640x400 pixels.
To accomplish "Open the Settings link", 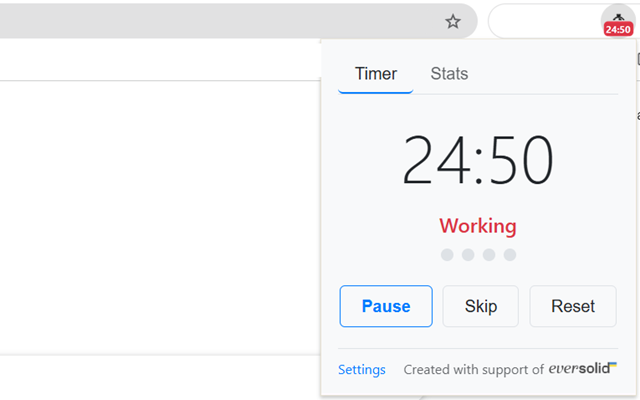I will click(361, 370).
